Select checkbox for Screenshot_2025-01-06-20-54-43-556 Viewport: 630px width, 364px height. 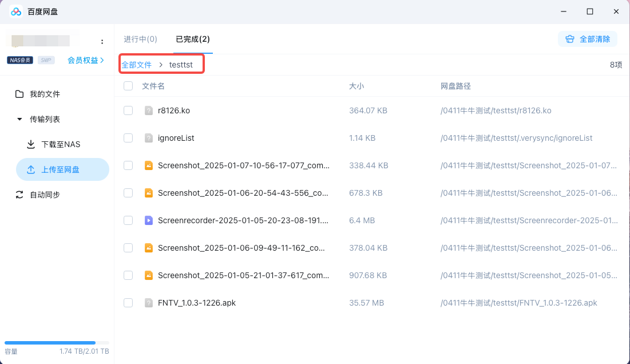click(x=128, y=193)
